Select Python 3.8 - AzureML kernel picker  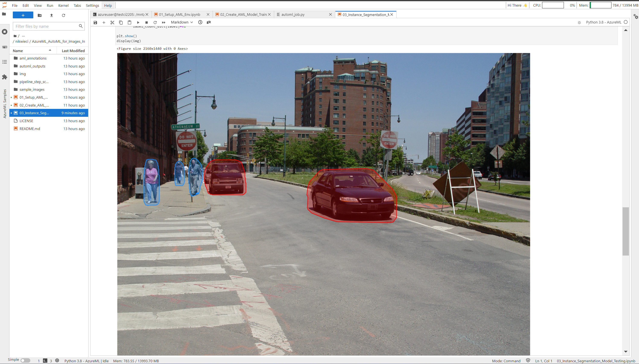(604, 22)
